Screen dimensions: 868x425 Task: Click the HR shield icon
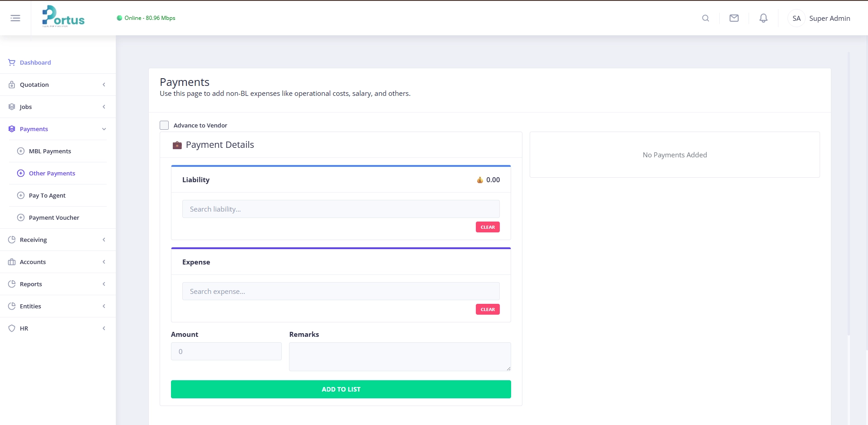point(12,328)
